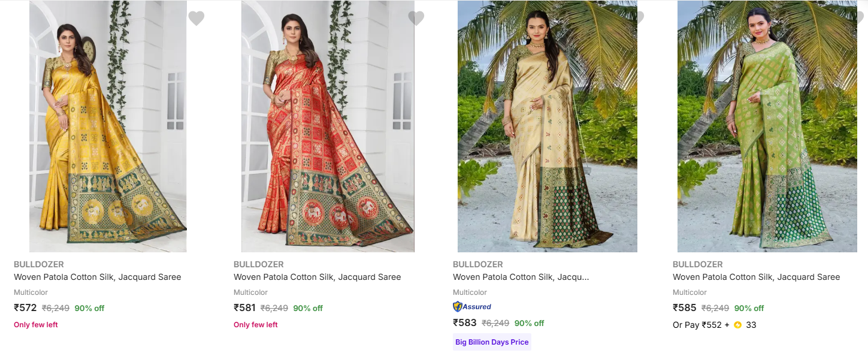The image size is (868, 356).
Task: Toggle wishlist heart on red saree
Action: [x=416, y=19]
